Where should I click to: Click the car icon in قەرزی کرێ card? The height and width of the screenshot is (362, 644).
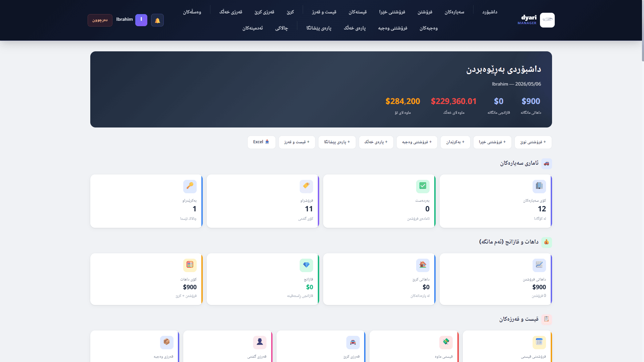pos(353,342)
